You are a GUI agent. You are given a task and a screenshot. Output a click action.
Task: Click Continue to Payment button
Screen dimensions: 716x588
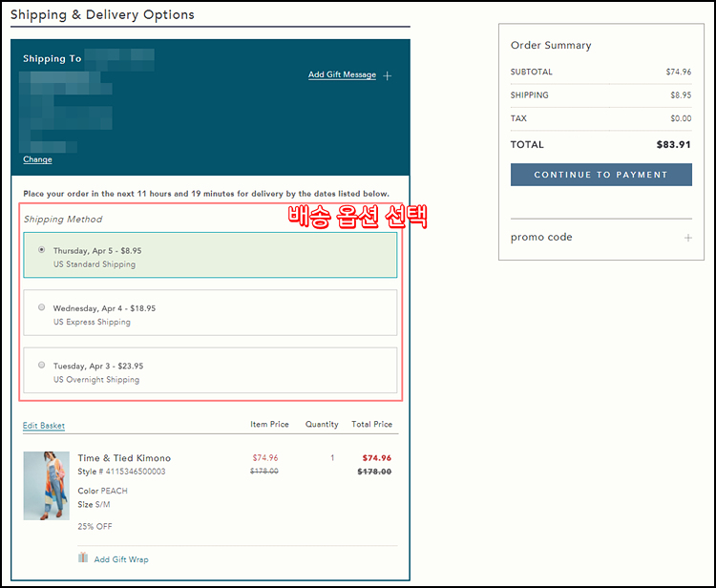coord(600,175)
